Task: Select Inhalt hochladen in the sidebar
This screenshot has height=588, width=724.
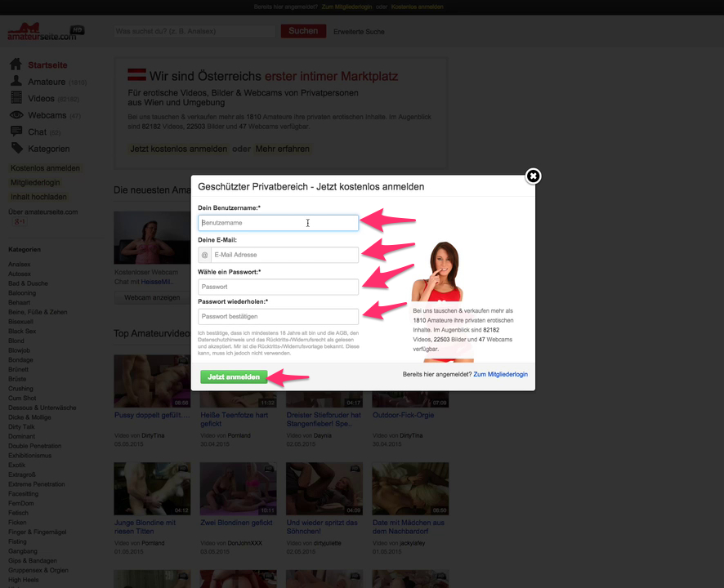Action: click(38, 197)
